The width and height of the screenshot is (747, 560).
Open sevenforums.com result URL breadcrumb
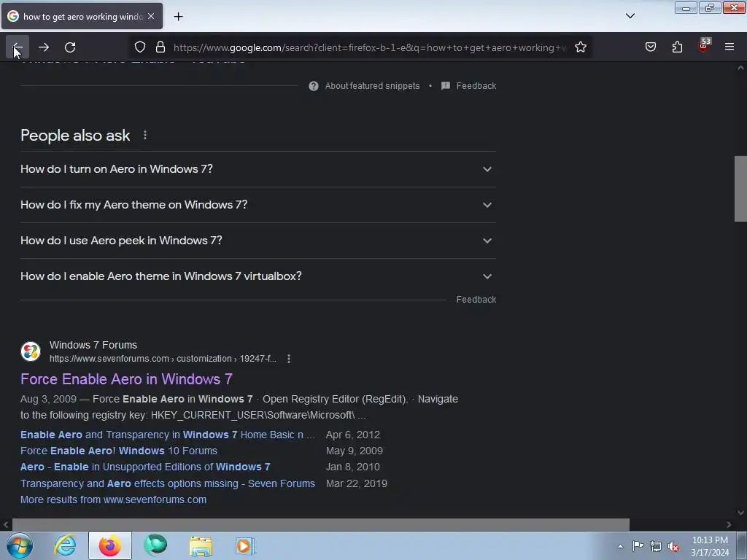point(163,359)
